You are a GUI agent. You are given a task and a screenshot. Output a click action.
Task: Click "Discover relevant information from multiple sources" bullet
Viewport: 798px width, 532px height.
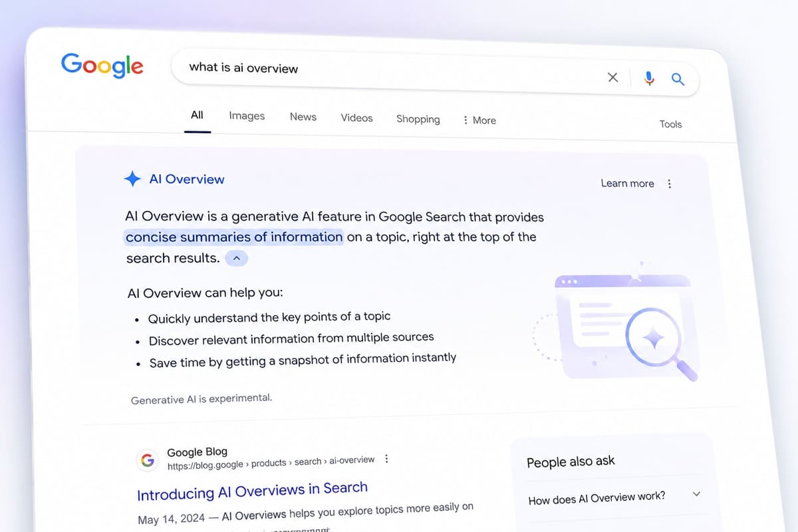[291, 339]
